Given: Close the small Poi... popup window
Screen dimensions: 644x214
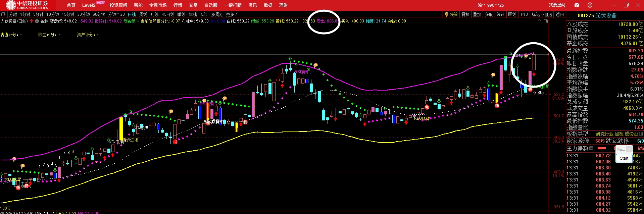Looking at the screenshot, I should [629, 149].
